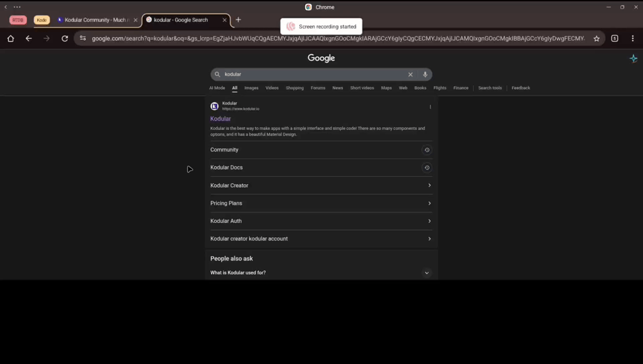643x364 pixels.
Task: Click the history icon beside Kodular Docs
Action: [x=427, y=168]
